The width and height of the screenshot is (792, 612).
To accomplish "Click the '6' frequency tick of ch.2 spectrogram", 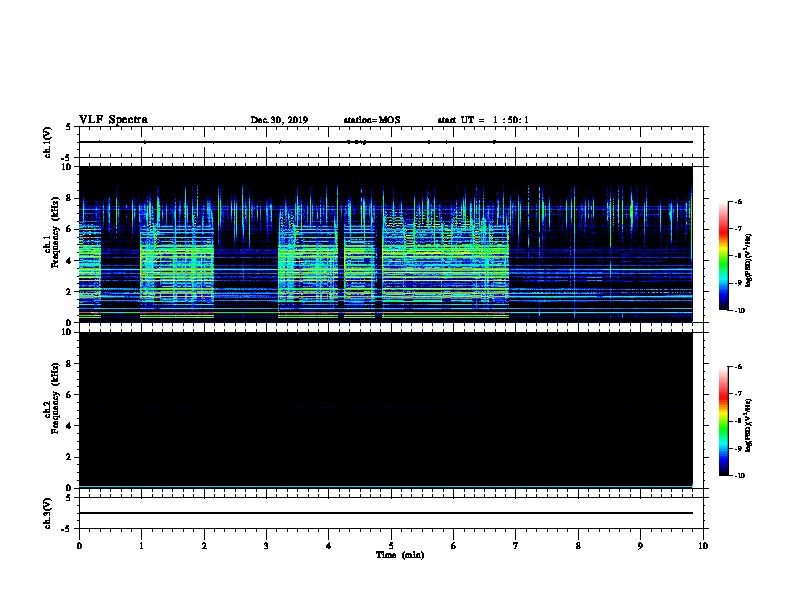I will pos(69,395).
